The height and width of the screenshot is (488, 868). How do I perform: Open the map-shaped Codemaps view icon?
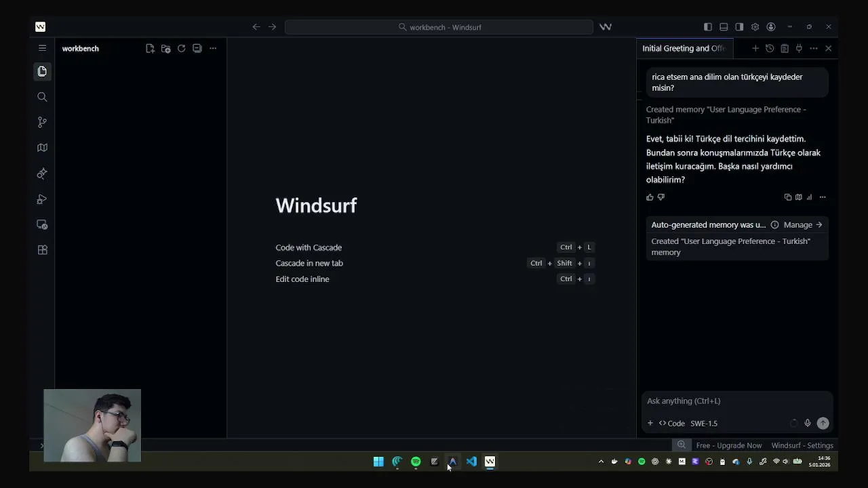pyautogui.click(x=42, y=148)
